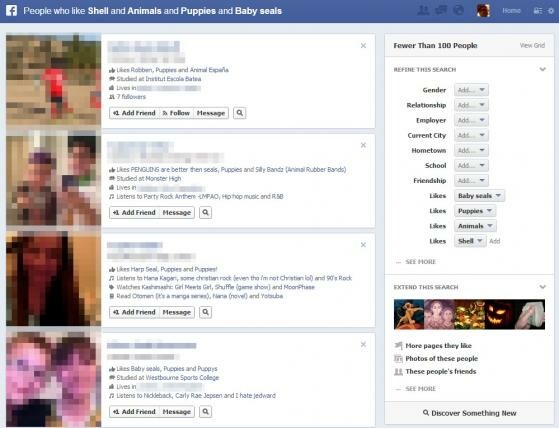Open More pages they like

438,346
